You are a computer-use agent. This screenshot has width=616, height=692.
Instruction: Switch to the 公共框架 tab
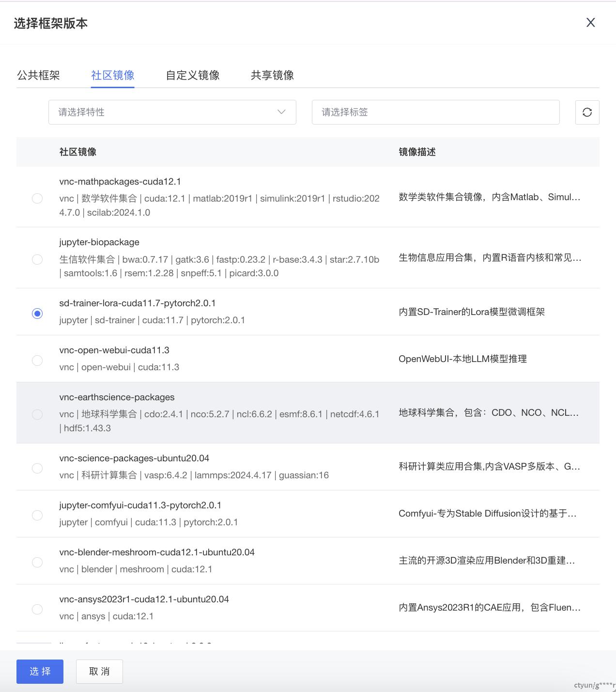click(38, 75)
